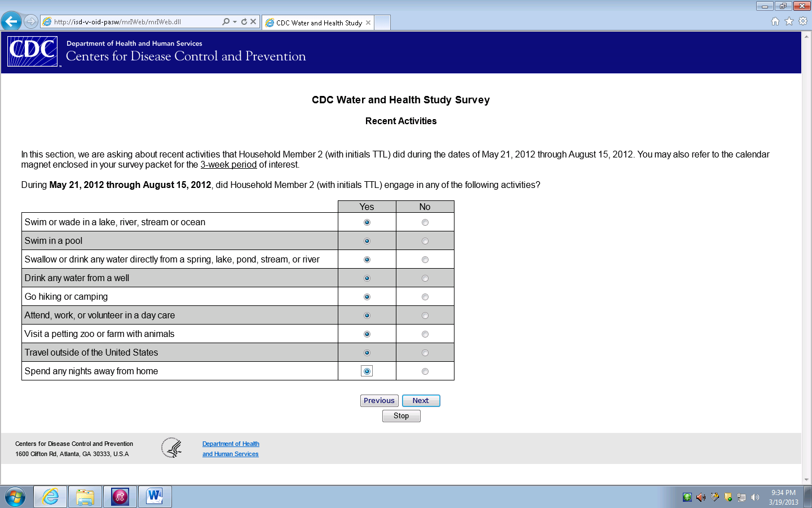The image size is (812, 508).
Task: Select Yes for Visit a petting zoo
Action: pos(367,334)
